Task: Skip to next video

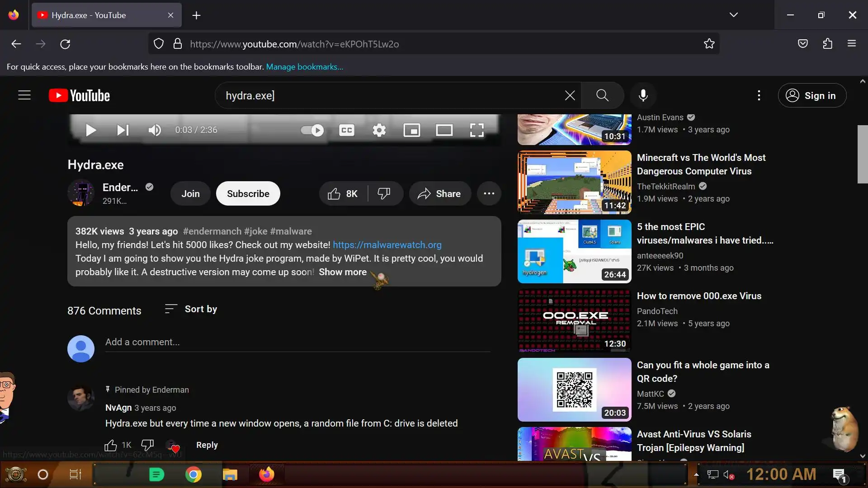Action: click(123, 131)
